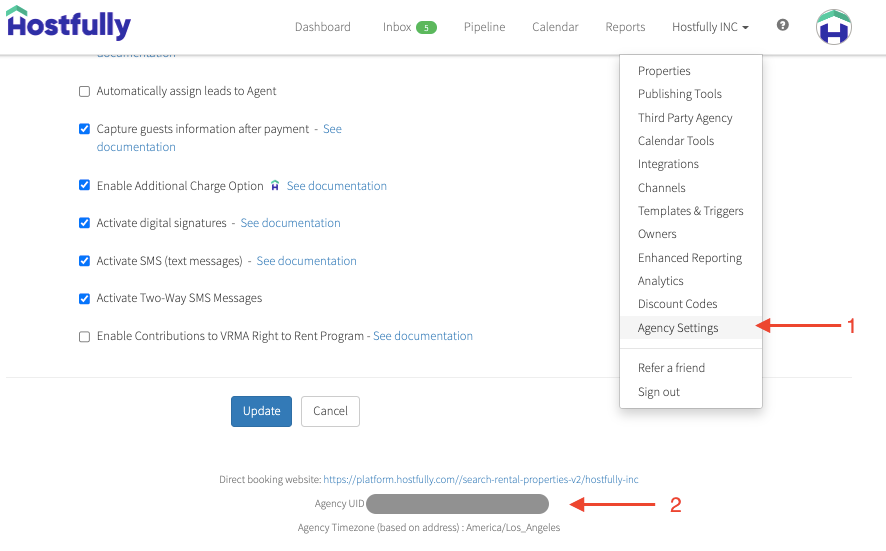The image size is (886, 551).
Task: Click the Update button
Action: pos(261,411)
